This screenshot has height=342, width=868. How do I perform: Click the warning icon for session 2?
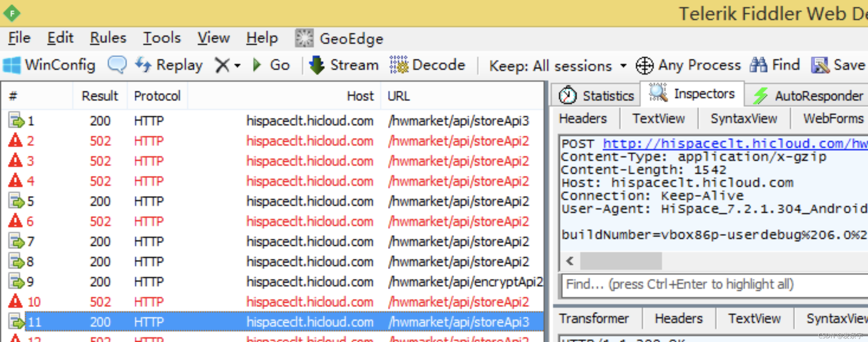(15, 140)
